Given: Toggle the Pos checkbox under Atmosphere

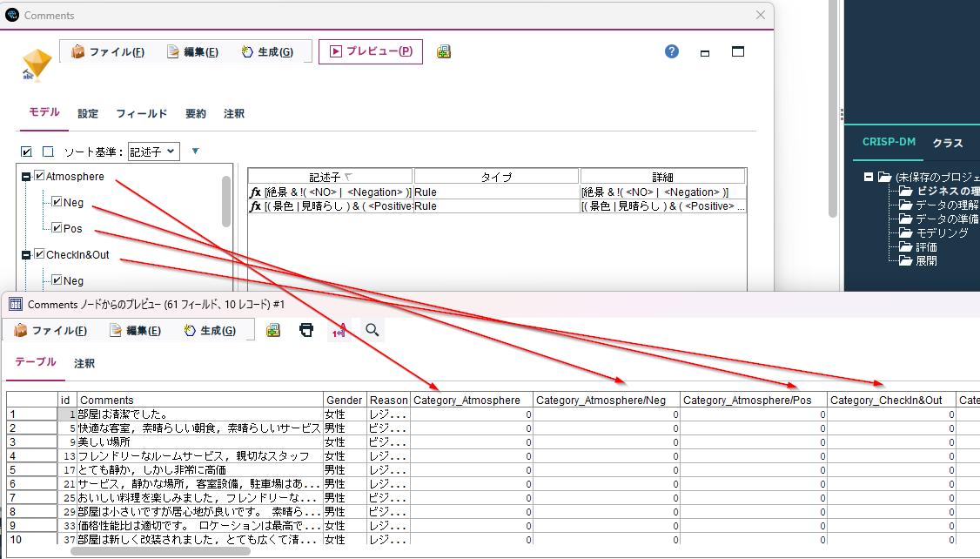Looking at the screenshot, I should (57, 228).
